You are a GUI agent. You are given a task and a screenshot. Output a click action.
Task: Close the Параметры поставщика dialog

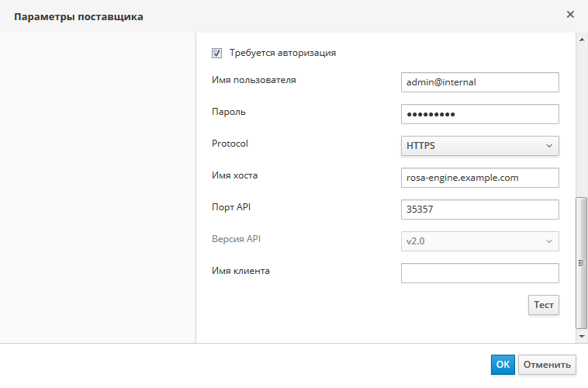click(x=570, y=15)
